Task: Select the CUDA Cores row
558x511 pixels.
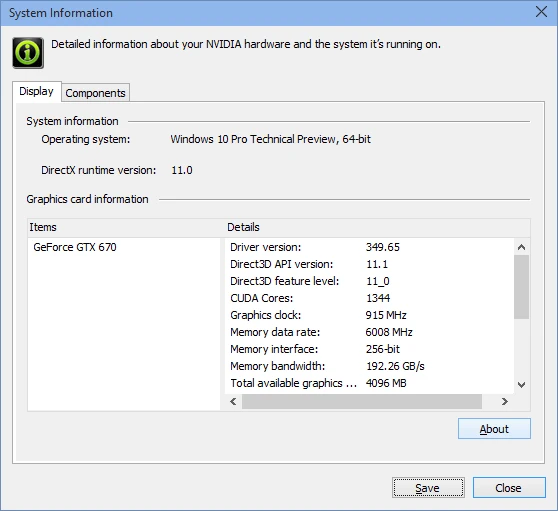Action: pos(369,298)
